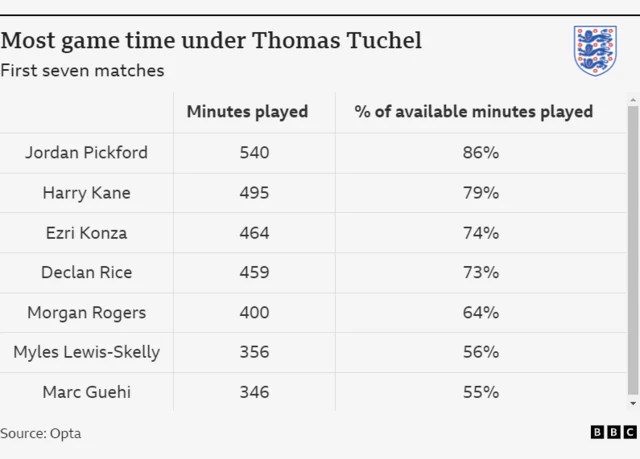
Task: Click the Harry Kane player name
Action: (86, 193)
